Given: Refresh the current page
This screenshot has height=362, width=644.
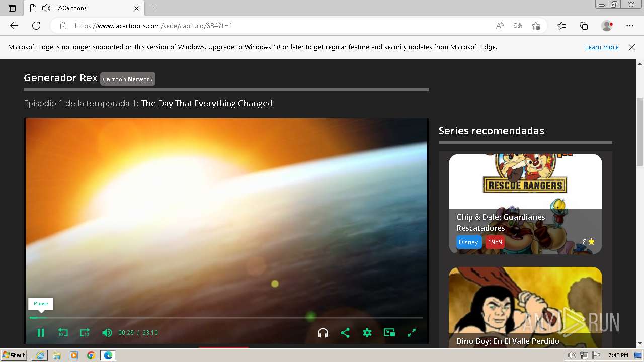Looking at the screenshot, I should [x=36, y=26].
